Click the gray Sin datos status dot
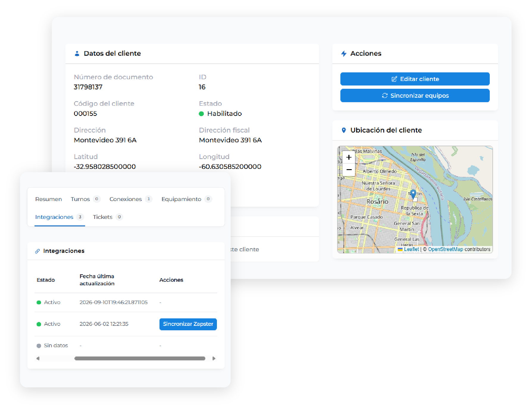Screen dimensions: 532x411 point(39,346)
